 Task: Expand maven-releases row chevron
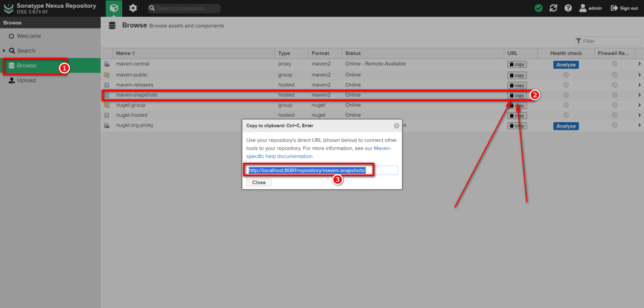(x=639, y=85)
